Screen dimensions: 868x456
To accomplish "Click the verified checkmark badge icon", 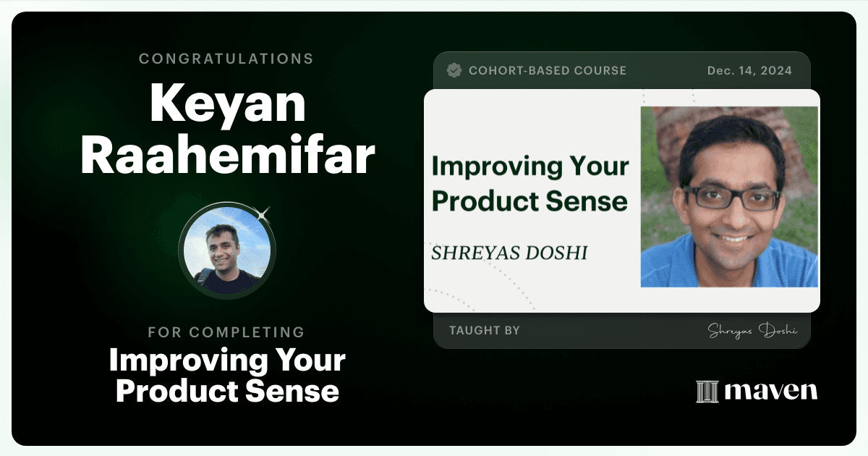I will tap(454, 70).
